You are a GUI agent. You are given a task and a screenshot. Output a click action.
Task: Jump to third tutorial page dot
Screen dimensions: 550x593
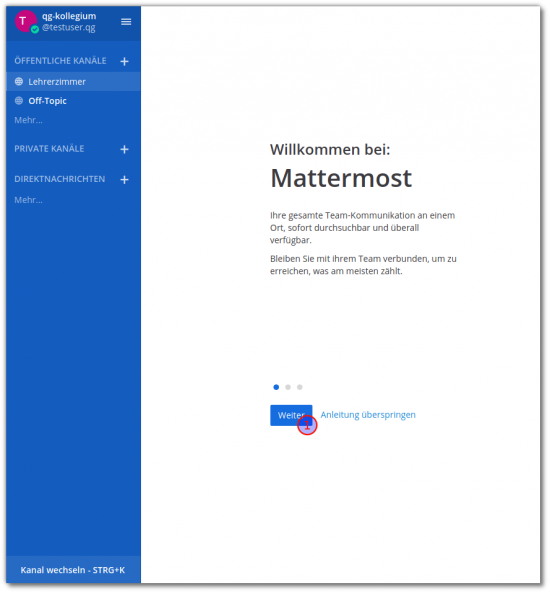[x=300, y=387]
